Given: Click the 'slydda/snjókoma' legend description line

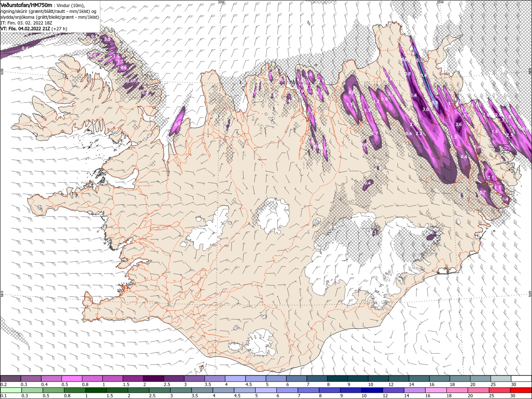Looking at the screenshot, I should [x=49, y=17].
